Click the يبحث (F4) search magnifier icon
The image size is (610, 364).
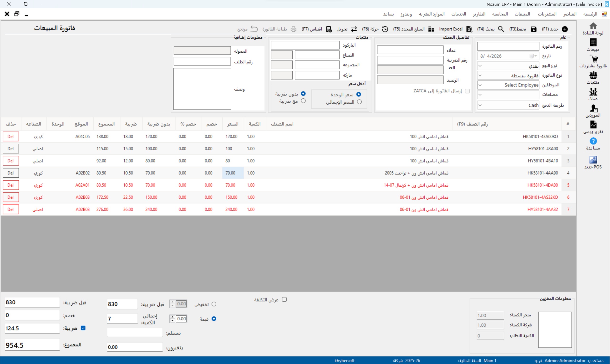tap(501, 29)
